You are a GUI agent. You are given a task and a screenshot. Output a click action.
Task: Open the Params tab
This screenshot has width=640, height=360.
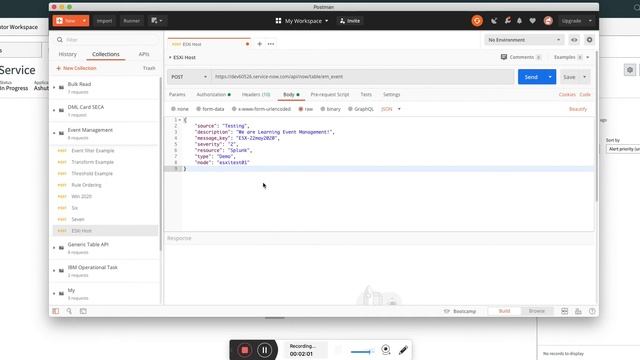click(x=177, y=94)
